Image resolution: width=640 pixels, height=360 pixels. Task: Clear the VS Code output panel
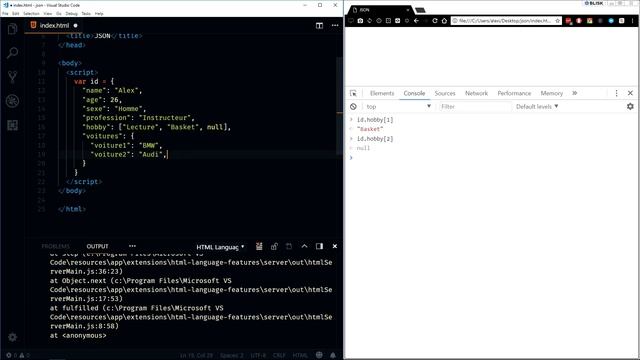click(x=259, y=246)
